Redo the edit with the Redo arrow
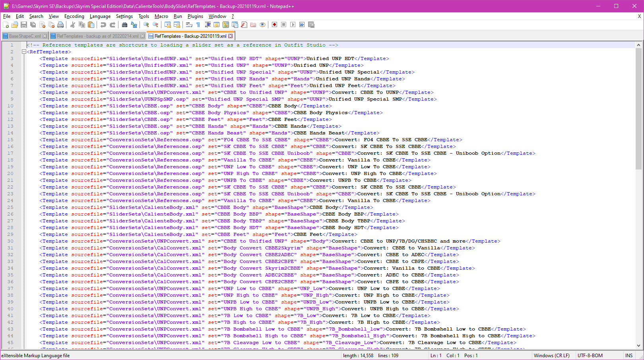This screenshot has width=644, height=360. (113, 25)
